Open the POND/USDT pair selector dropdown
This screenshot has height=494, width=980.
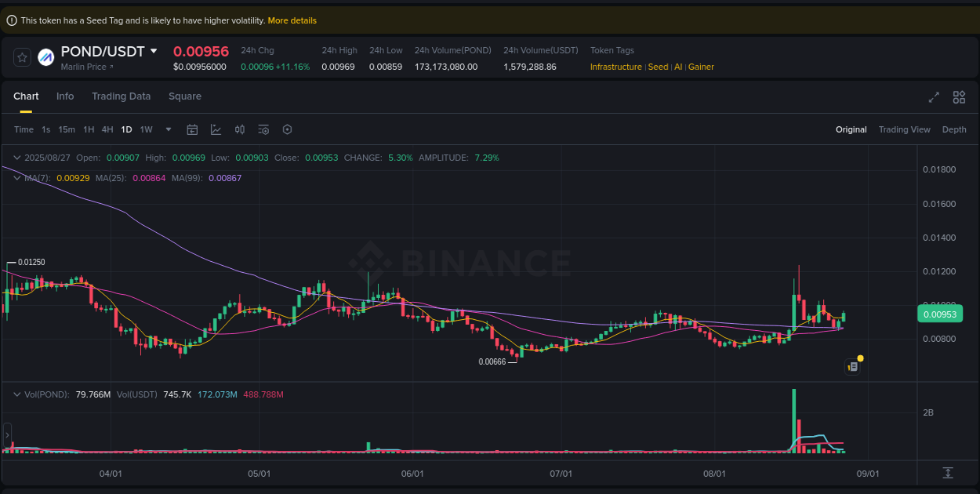point(155,51)
